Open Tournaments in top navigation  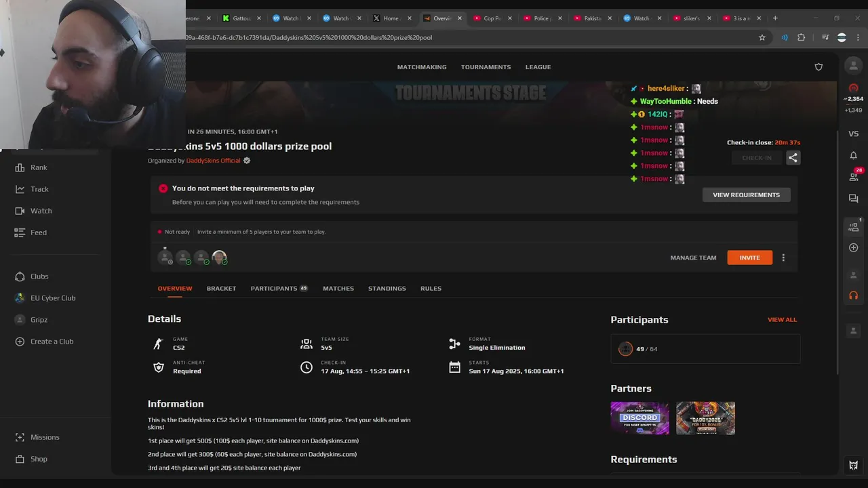pos(486,67)
